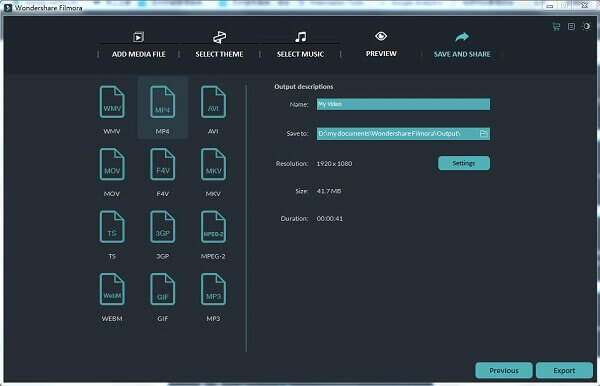Viewport: 600px width, 386px height.
Task: Browse output folder with the folder icon
Action: [484, 133]
